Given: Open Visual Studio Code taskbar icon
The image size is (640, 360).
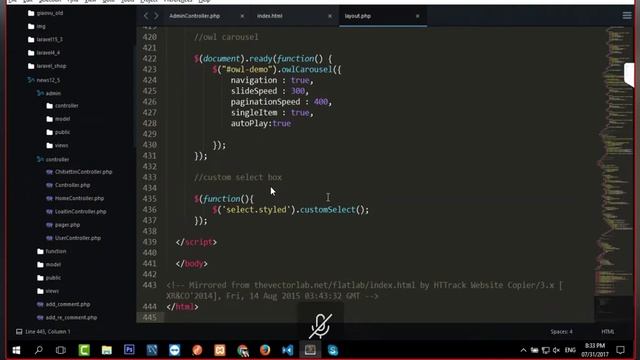Looking at the screenshot, I should point(287,350).
